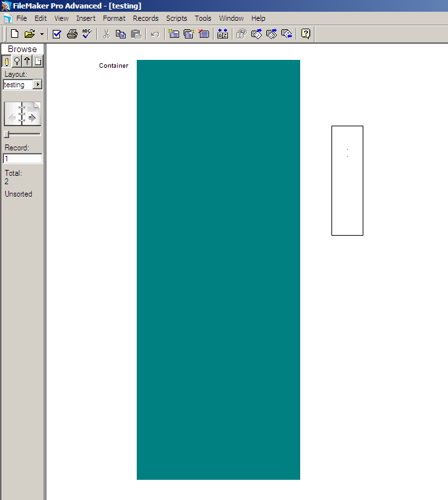Click the Open file folder icon

point(29,34)
